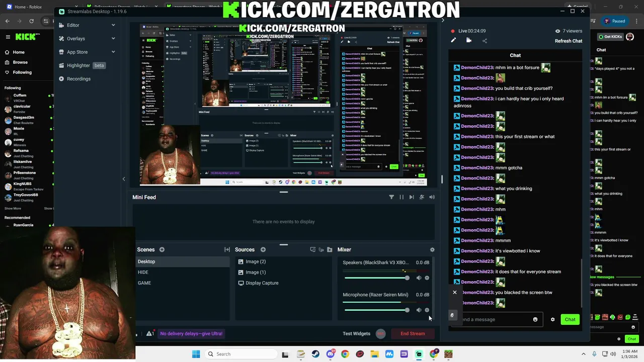This screenshot has width=644, height=362.
Task: Open the Kick hamburger menu in browser
Action: tap(8, 37)
